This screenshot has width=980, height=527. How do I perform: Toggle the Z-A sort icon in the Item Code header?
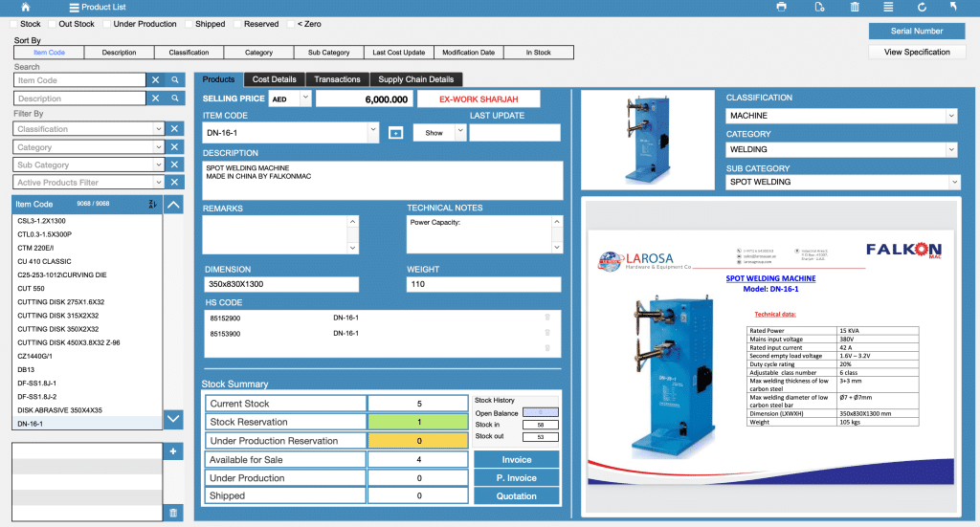click(x=152, y=204)
